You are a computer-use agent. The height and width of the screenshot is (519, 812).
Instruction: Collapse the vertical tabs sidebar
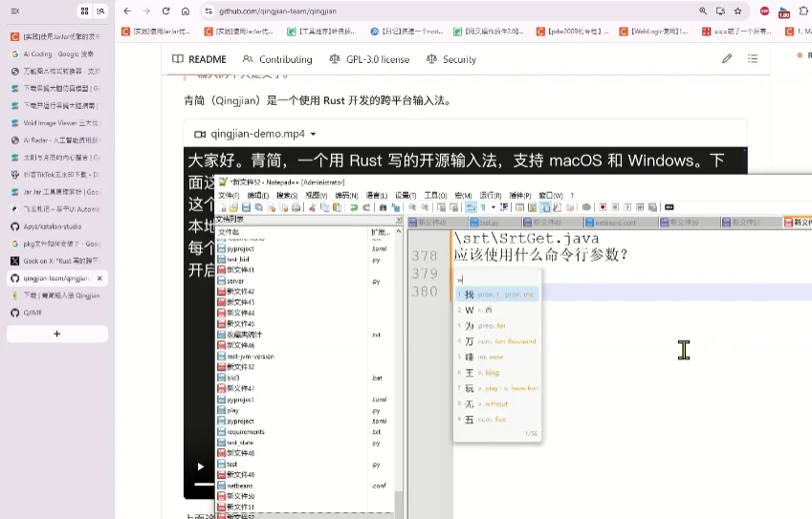pyautogui.click(x=15, y=11)
